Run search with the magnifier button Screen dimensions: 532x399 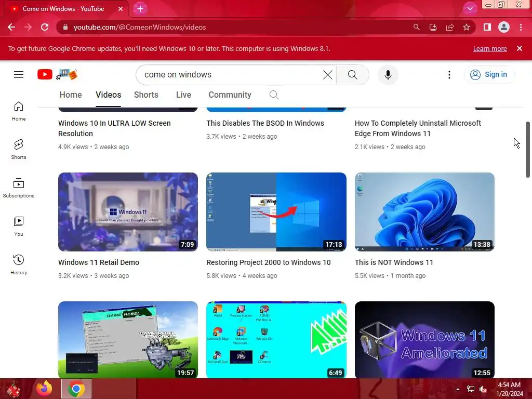pos(353,75)
